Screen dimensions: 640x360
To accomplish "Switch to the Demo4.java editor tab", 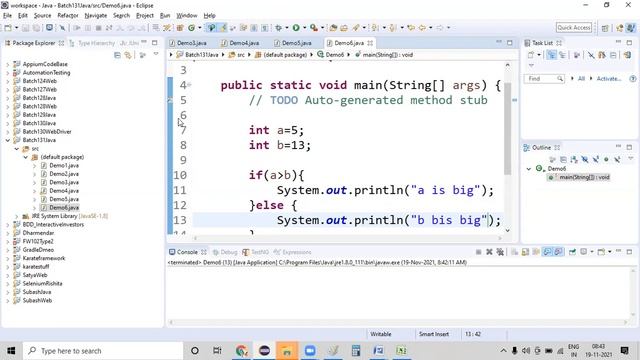I will pyautogui.click(x=240, y=43).
